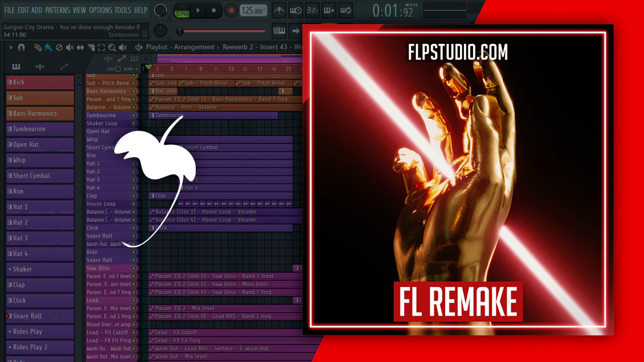644x362 pixels.
Task: Open the OPTIONS menu
Action: pos(101,10)
